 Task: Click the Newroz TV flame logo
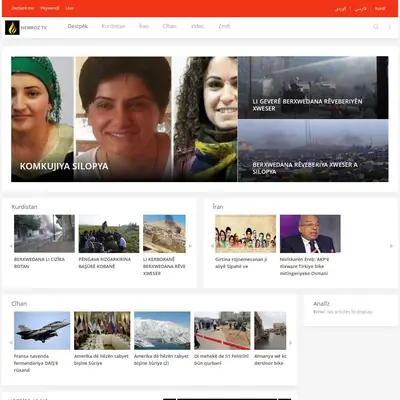(12, 28)
